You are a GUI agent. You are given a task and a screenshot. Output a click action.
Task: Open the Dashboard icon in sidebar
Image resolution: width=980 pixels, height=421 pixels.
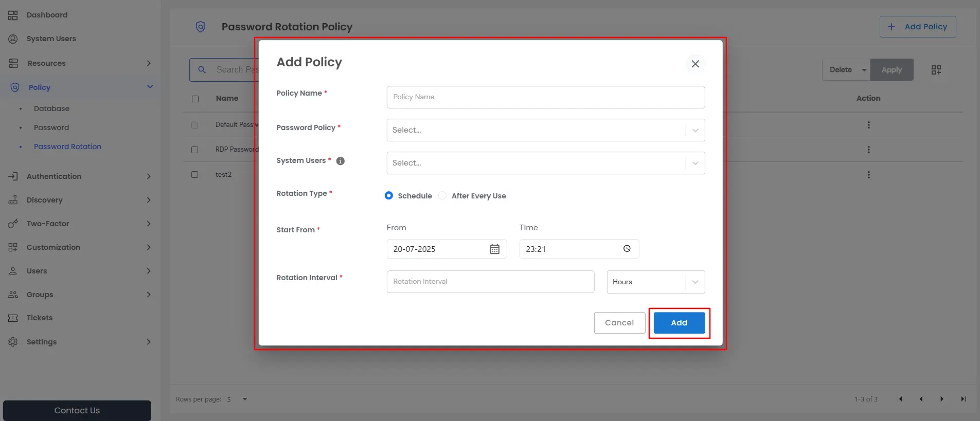(x=13, y=15)
